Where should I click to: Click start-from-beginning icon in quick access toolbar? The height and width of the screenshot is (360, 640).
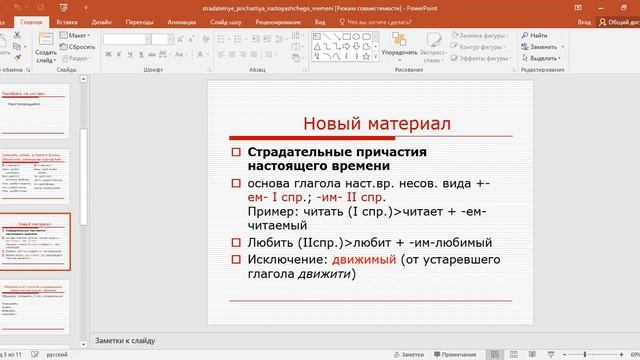pyautogui.click(x=63, y=7)
